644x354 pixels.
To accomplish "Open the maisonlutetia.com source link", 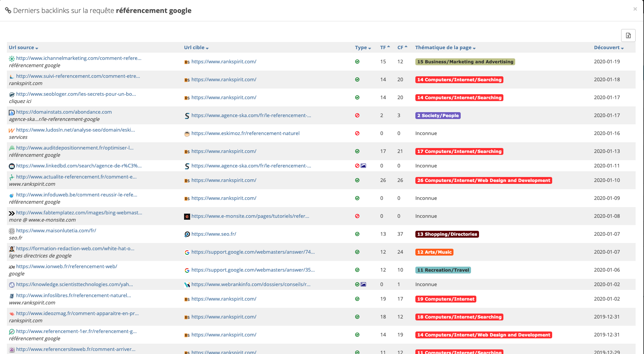I will coord(56,231).
